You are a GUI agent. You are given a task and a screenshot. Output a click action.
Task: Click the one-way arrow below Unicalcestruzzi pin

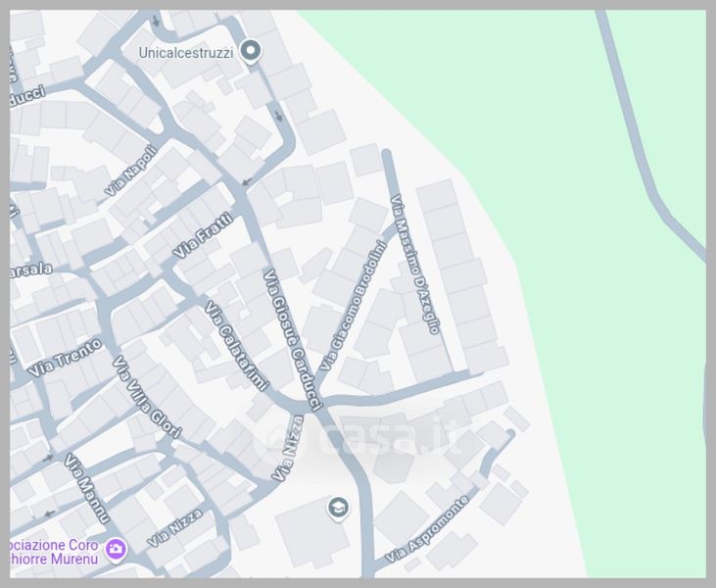pyautogui.click(x=278, y=116)
